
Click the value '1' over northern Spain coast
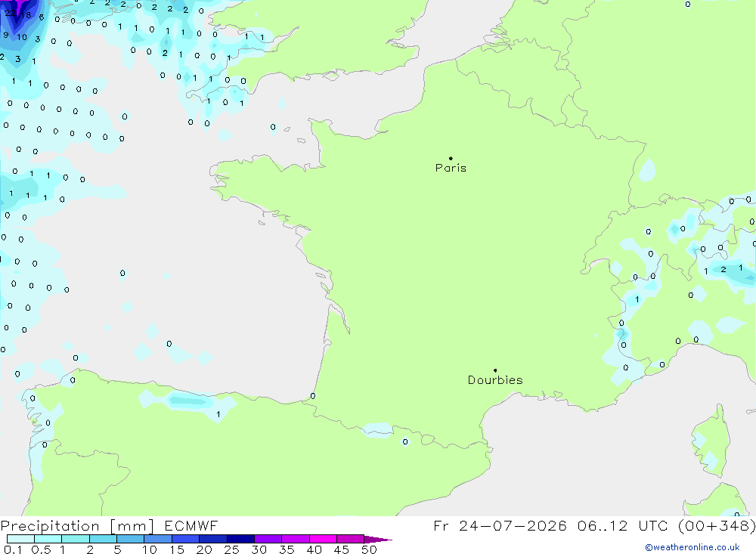pos(218,414)
